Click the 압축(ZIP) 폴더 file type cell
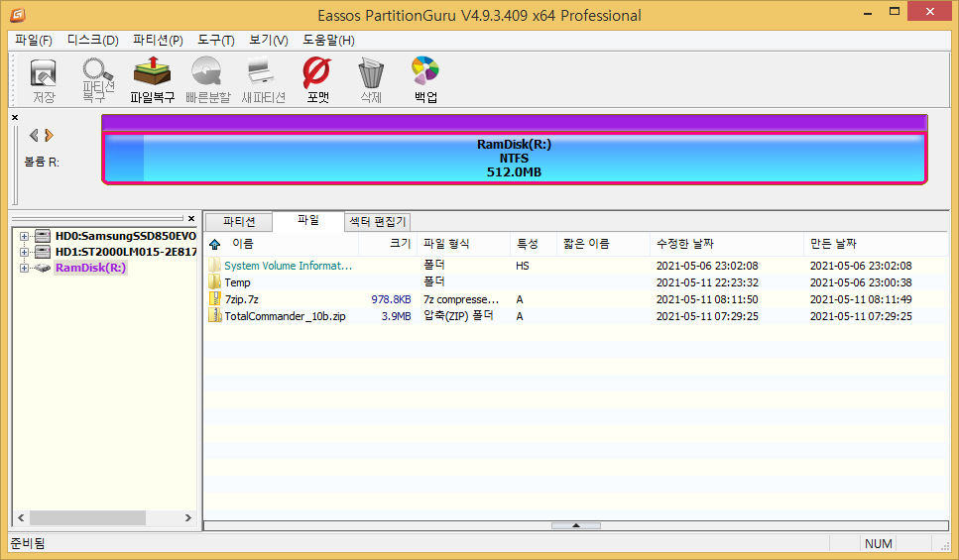 [459, 315]
